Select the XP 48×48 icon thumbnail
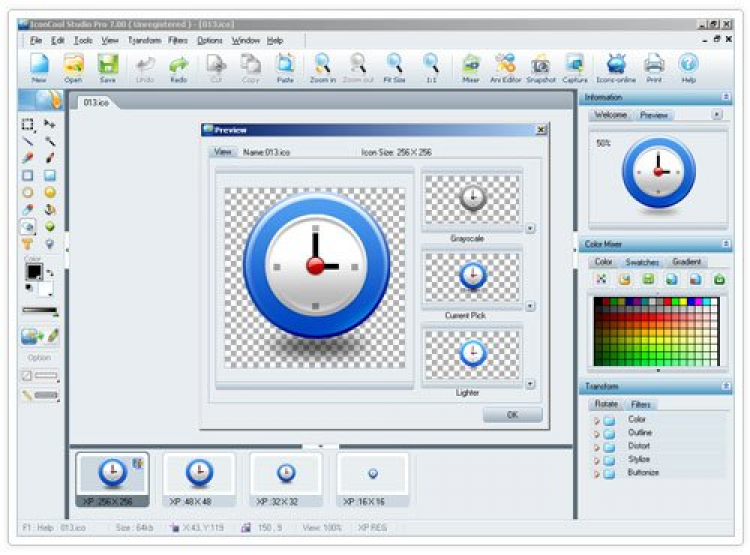Screen dimensions: 750x555 pos(199,480)
